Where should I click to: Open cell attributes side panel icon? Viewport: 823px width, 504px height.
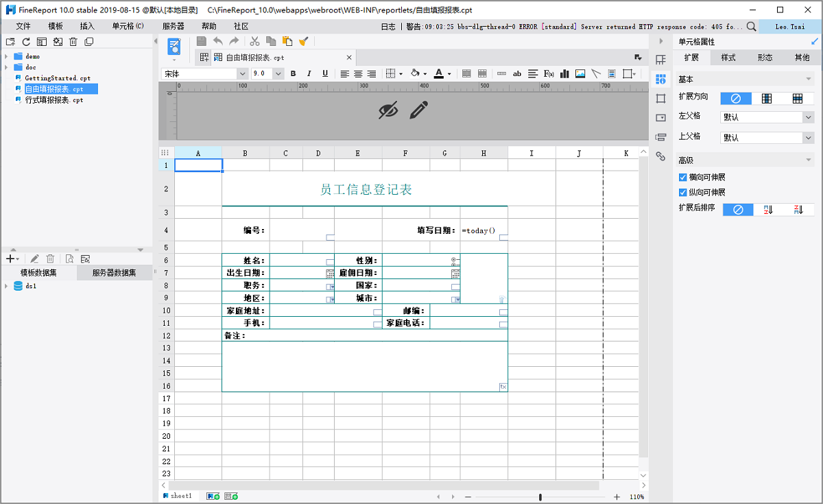click(x=660, y=80)
